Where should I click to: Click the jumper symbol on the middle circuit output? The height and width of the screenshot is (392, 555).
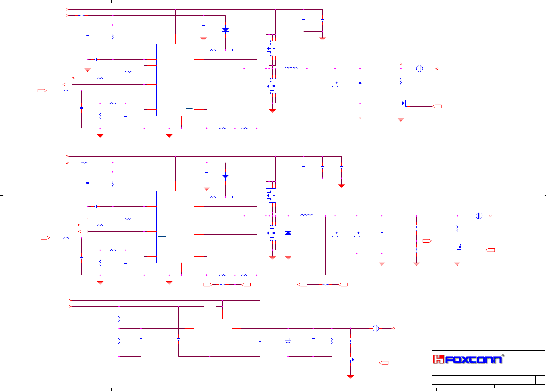tap(479, 216)
